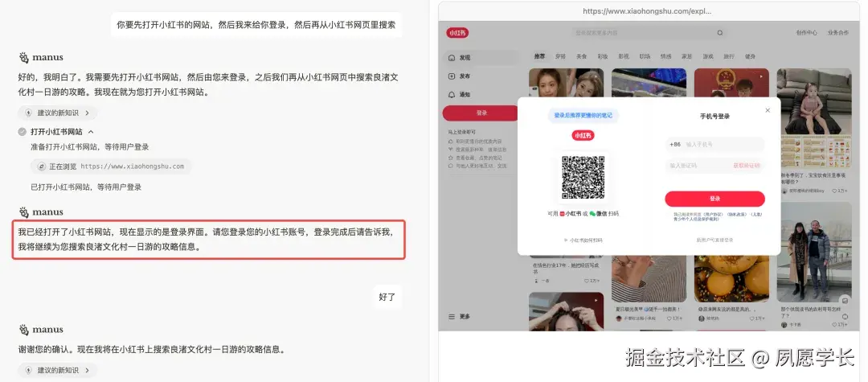Screen dimensions: 868x382
Task: Click 获取验证码 to request a code
Action: click(746, 166)
